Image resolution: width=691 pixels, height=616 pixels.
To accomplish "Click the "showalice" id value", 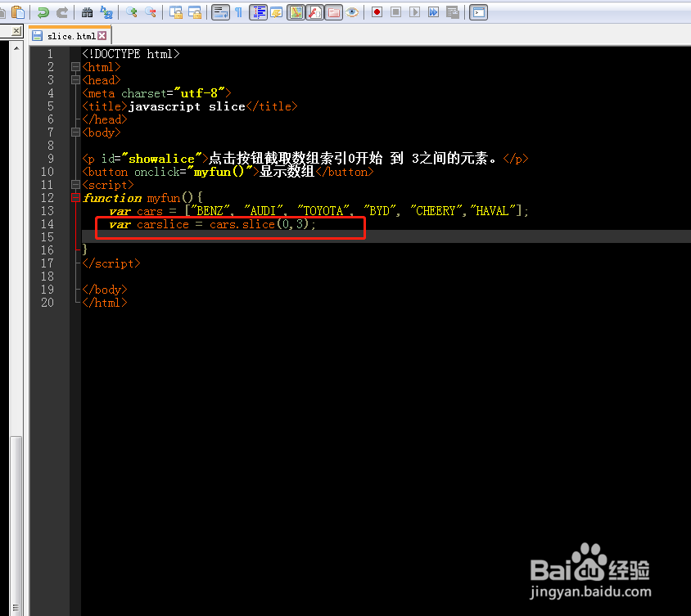I will 161,159.
